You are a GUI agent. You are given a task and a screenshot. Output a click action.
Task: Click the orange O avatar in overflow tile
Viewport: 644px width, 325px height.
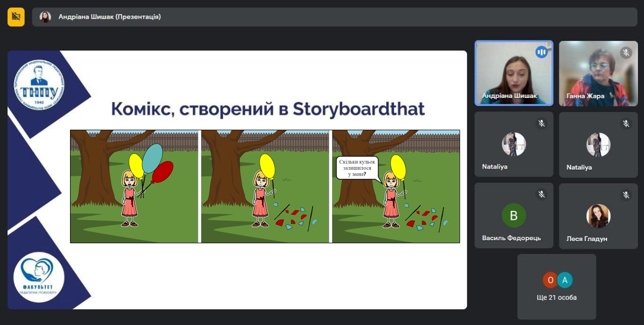pyautogui.click(x=550, y=280)
